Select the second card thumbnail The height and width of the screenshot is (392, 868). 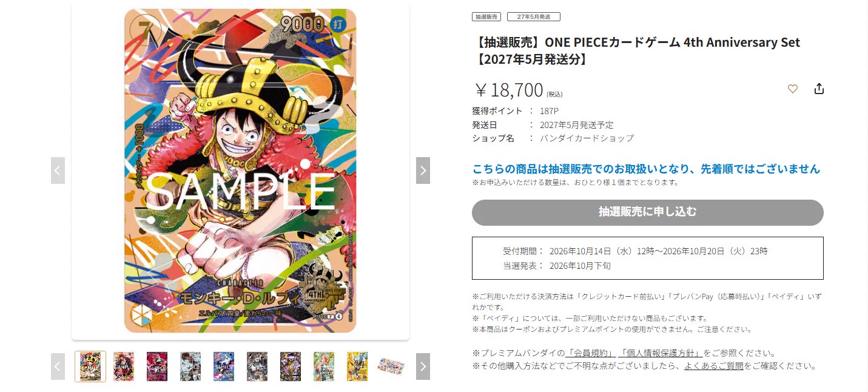pyautogui.click(x=124, y=367)
